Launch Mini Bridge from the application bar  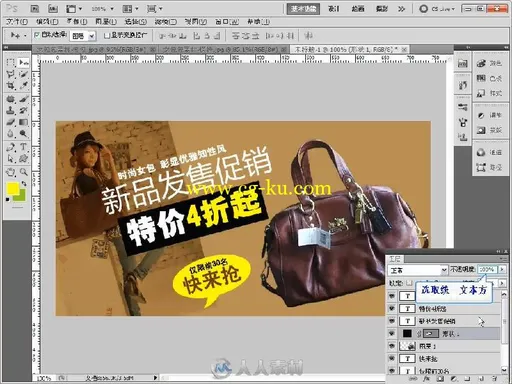(x=53, y=9)
